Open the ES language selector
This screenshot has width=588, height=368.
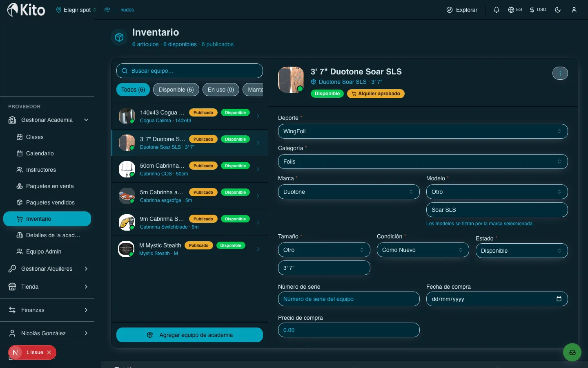tap(515, 10)
